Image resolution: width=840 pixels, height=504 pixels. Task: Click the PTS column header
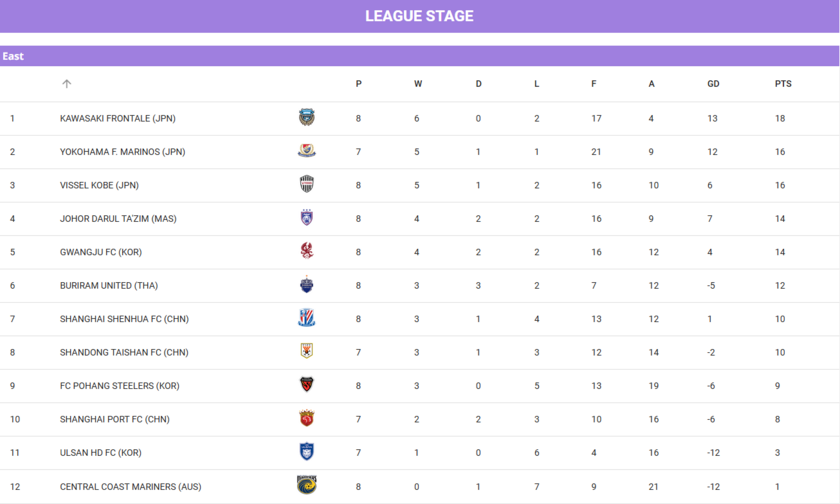pyautogui.click(x=782, y=84)
